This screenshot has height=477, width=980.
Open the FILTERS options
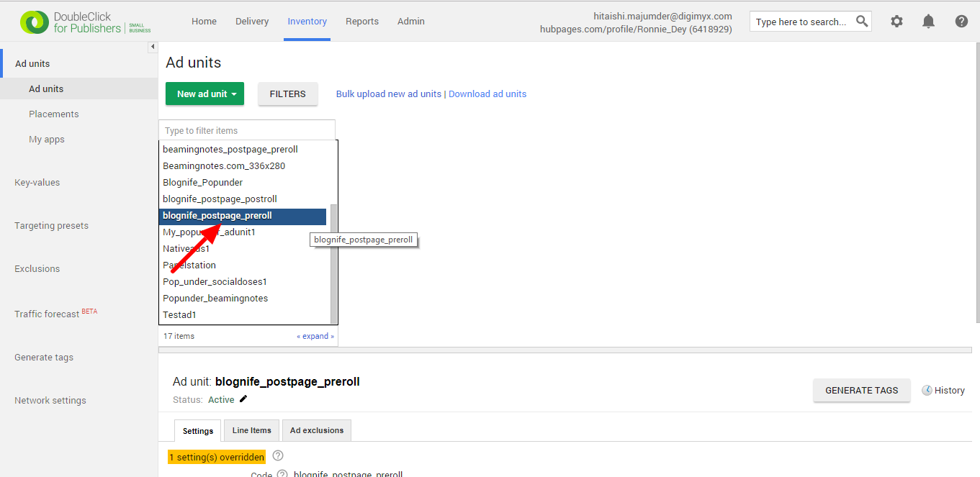click(287, 94)
